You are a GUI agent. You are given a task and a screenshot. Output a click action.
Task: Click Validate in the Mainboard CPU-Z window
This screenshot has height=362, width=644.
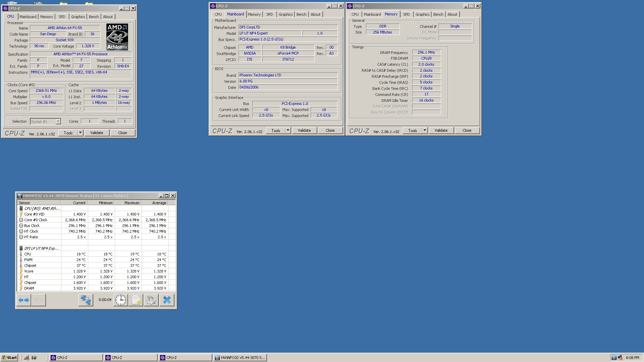point(304,130)
